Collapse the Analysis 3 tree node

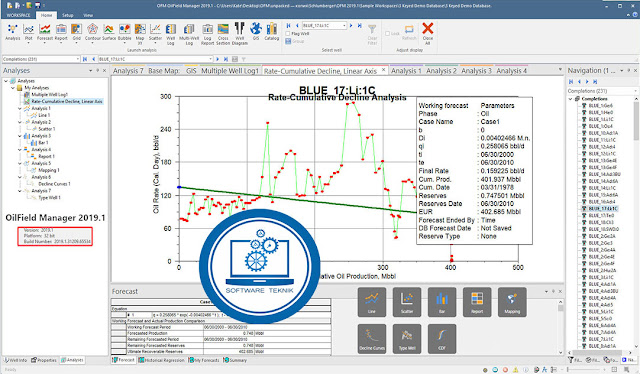pyautogui.click(x=20, y=136)
